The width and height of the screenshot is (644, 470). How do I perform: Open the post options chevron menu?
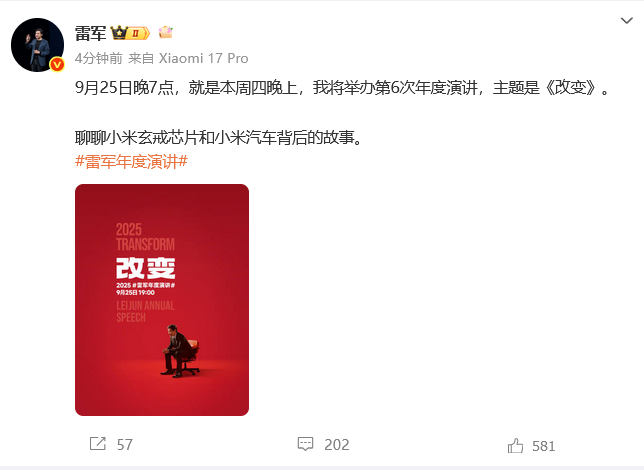pos(626,21)
